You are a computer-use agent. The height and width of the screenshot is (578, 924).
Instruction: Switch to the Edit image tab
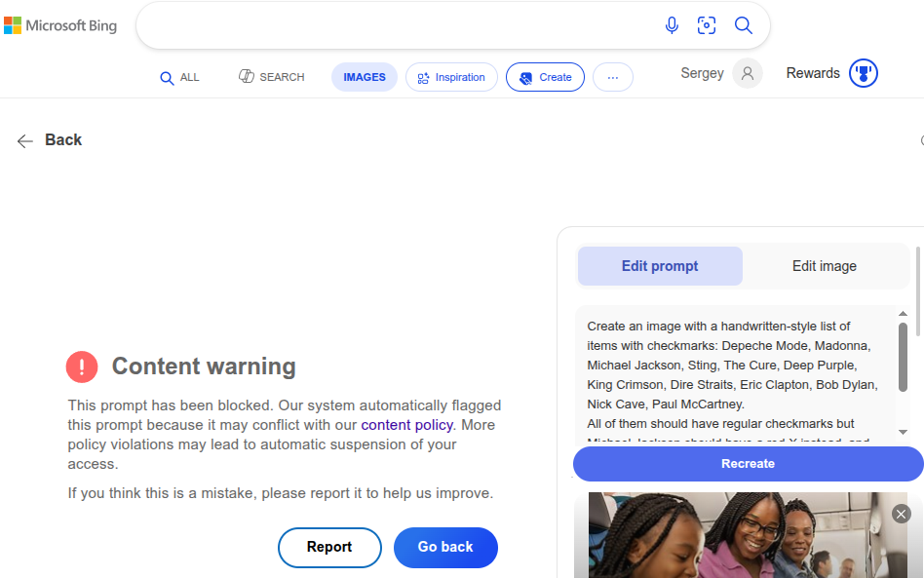click(x=824, y=266)
